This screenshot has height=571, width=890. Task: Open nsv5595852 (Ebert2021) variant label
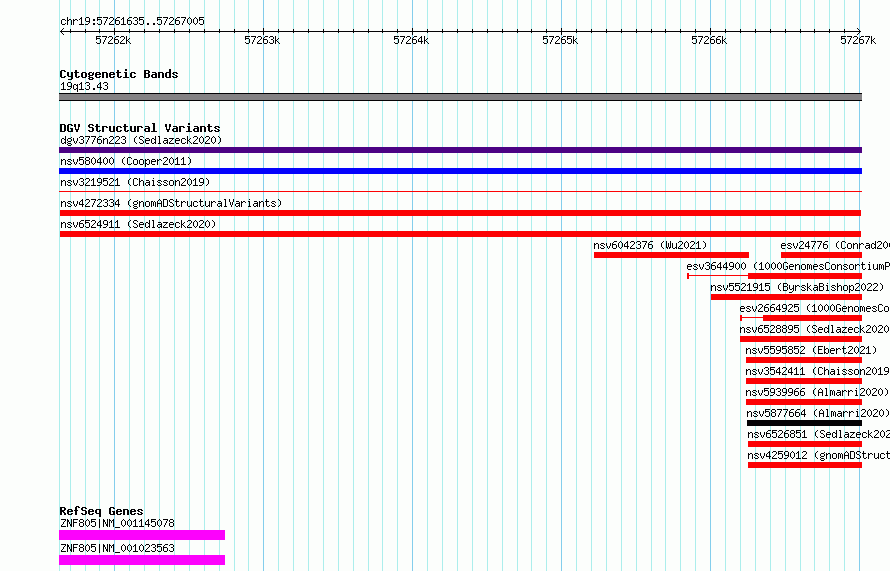point(811,350)
